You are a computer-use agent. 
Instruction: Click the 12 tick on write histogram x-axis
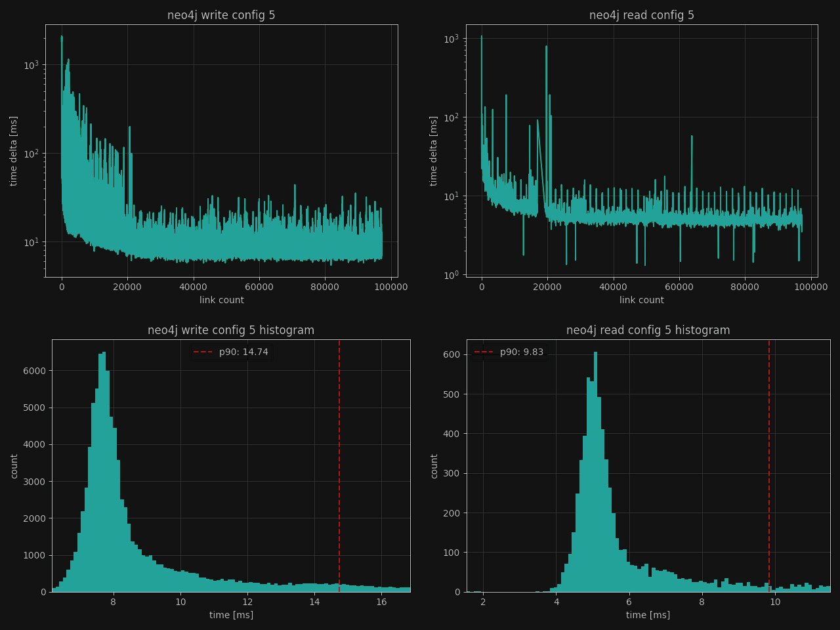click(x=247, y=602)
